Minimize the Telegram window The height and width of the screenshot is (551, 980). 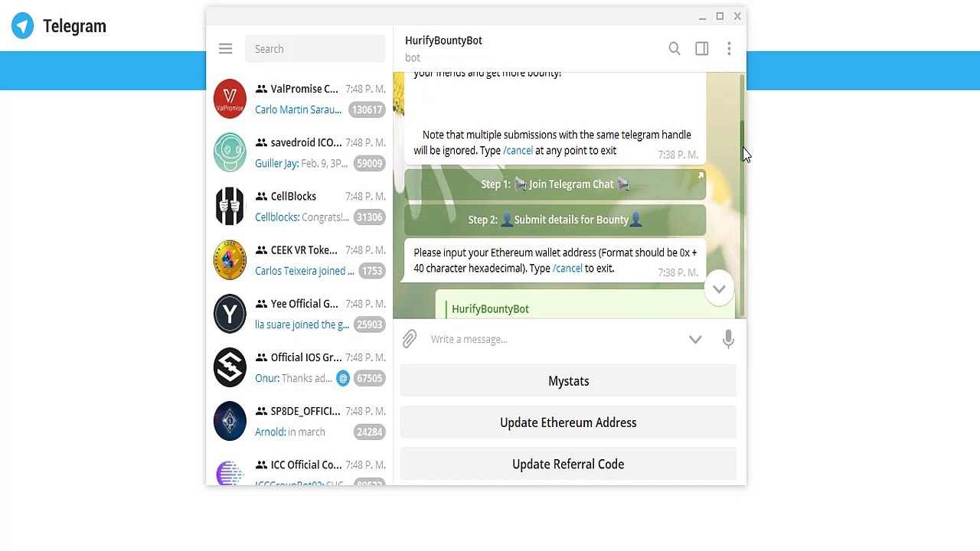click(702, 16)
